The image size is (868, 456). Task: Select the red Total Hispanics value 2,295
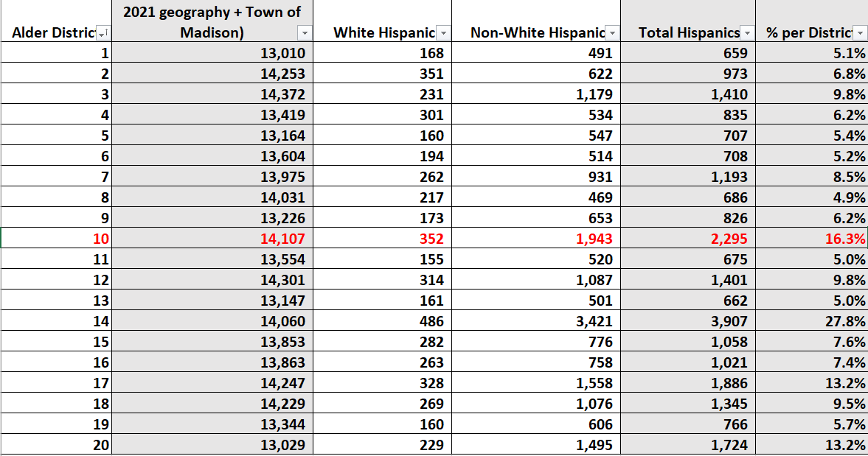[x=688, y=239]
